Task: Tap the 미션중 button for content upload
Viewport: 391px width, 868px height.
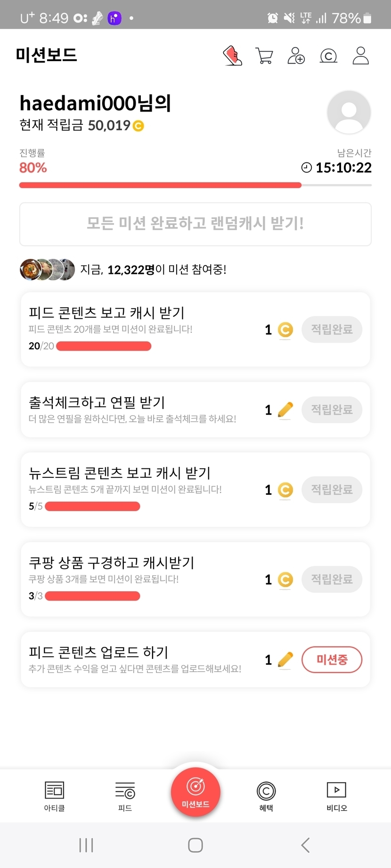Action: pyautogui.click(x=332, y=659)
